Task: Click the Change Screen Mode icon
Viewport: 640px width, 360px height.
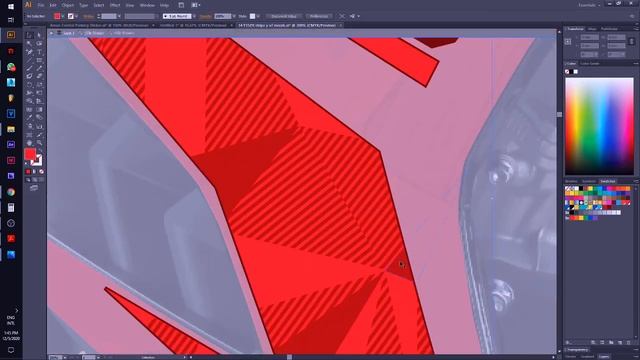Action: tap(34, 188)
